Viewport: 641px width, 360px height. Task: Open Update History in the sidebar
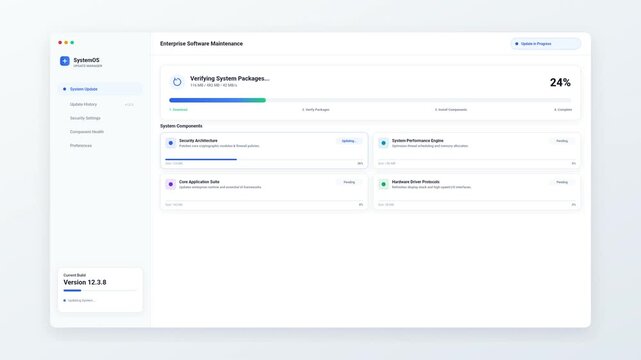click(x=100, y=105)
